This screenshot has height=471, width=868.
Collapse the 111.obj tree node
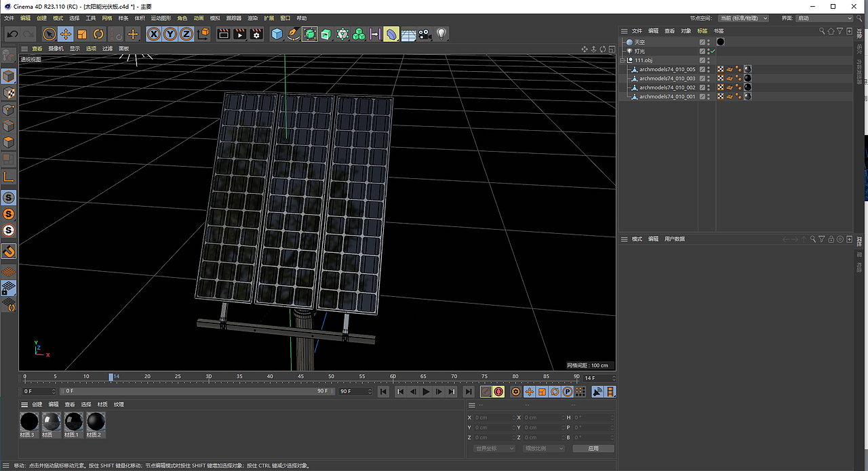pyautogui.click(x=623, y=60)
